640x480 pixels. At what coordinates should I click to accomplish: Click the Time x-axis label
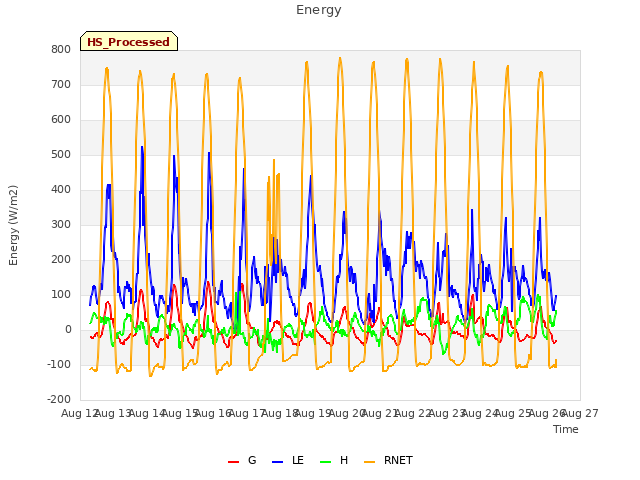point(566,429)
